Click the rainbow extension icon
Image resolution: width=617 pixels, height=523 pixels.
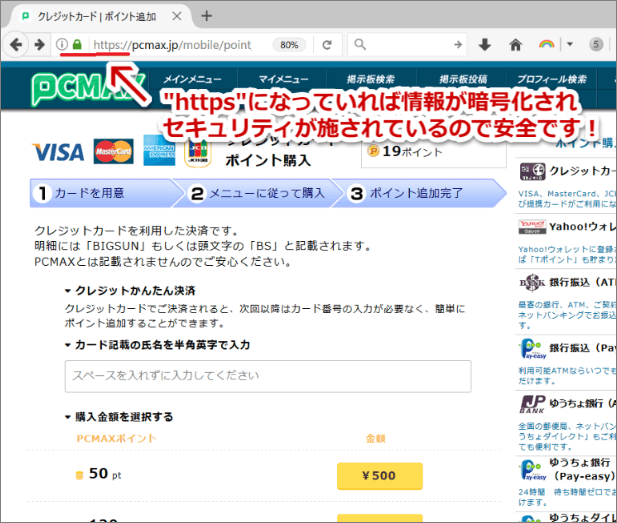[546, 44]
